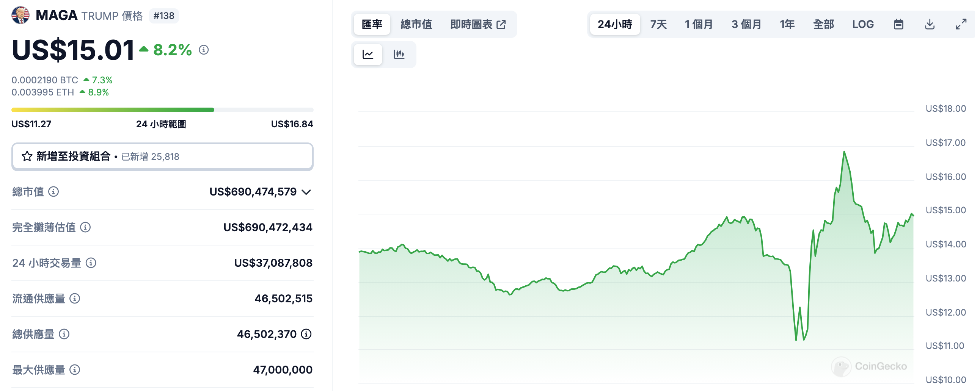Click the 46,502,515 circulating supply value
Image resolution: width=980 pixels, height=391 pixels.
(x=283, y=299)
